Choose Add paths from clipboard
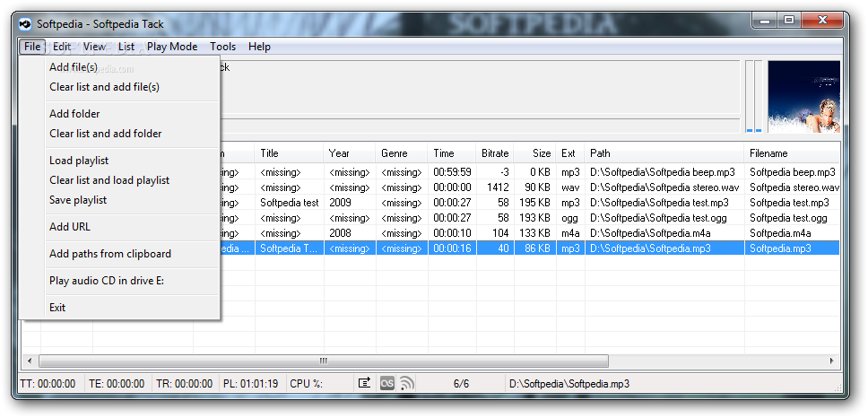 click(120, 254)
